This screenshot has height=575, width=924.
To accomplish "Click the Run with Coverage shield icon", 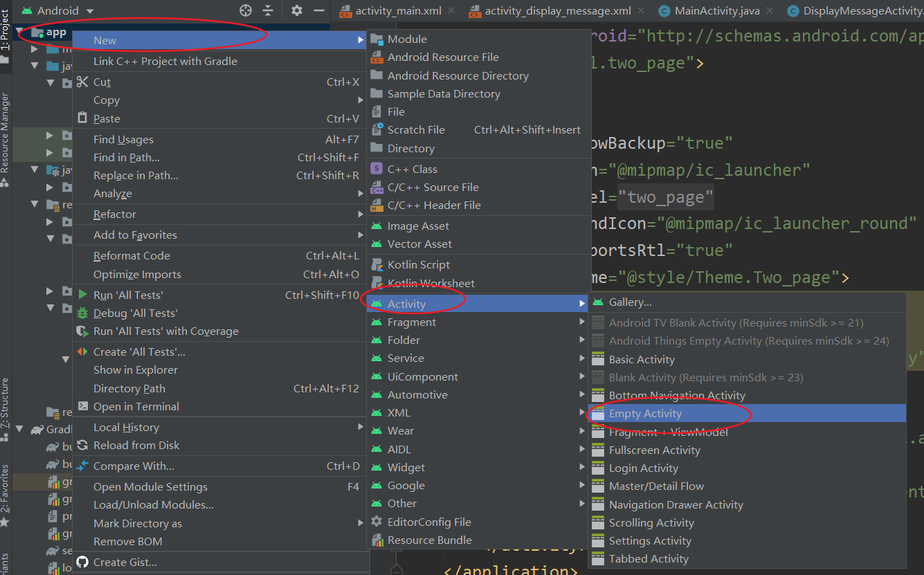I will click(x=83, y=331).
